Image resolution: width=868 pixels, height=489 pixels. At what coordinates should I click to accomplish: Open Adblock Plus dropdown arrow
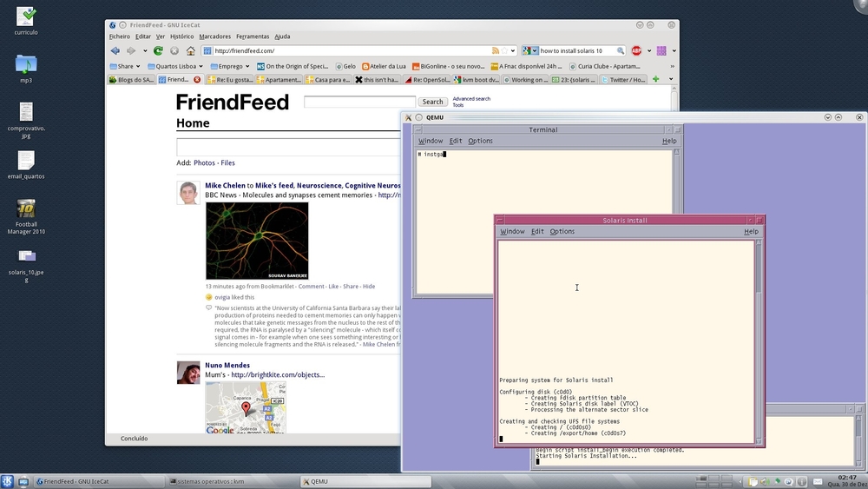[648, 50]
